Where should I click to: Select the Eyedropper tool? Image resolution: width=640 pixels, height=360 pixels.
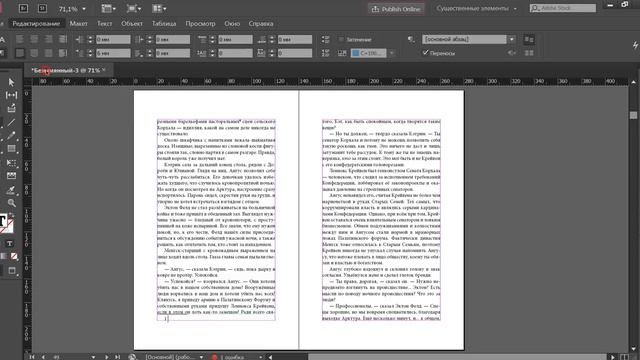coord(11,190)
